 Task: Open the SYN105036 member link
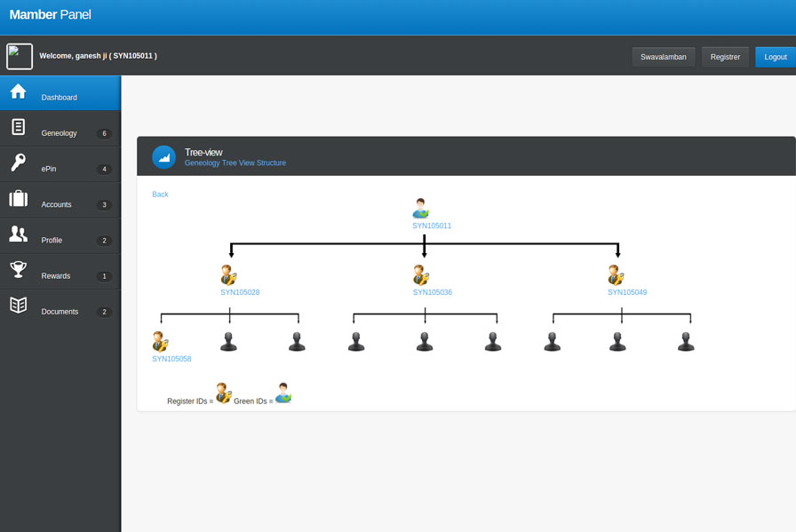[x=432, y=292]
